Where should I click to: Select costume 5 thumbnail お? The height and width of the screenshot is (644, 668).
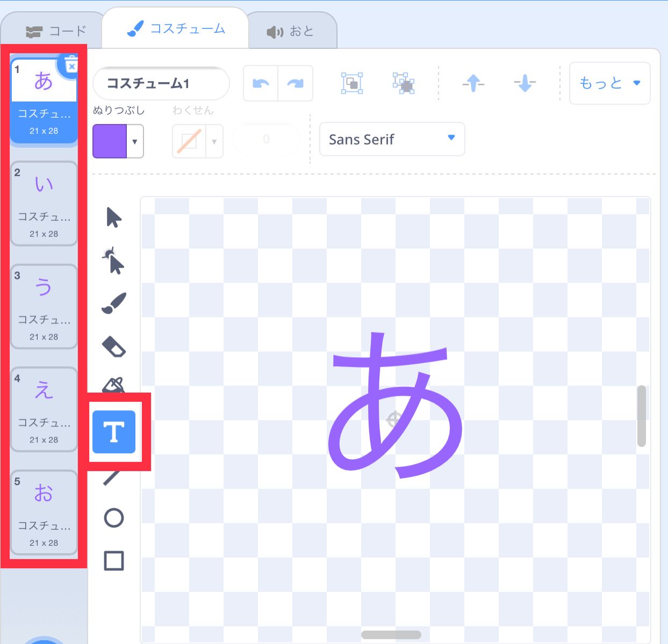pyautogui.click(x=44, y=513)
